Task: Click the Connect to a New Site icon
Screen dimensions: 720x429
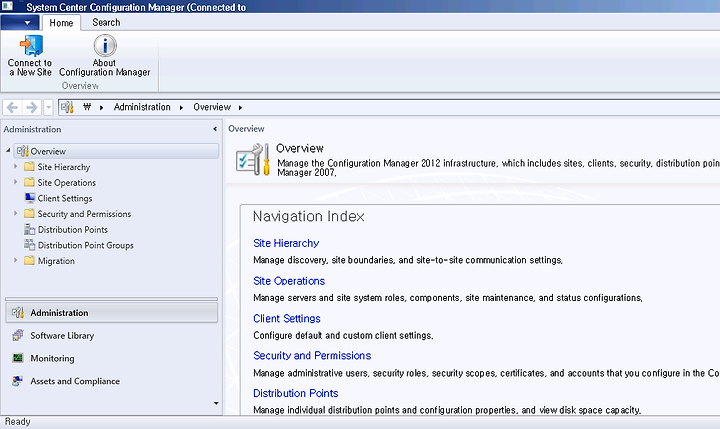Action: point(31,45)
